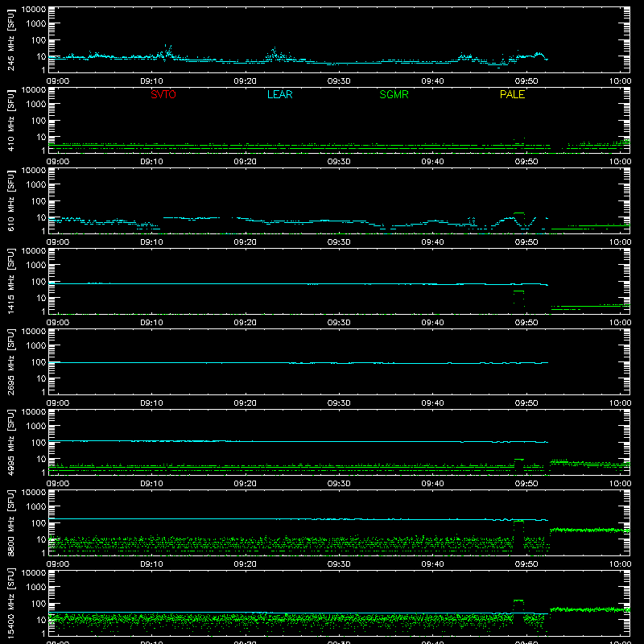This screenshot has height=644, width=644.
Task: Click 10:00 time label under 410 MHz panel
Action: [620, 162]
